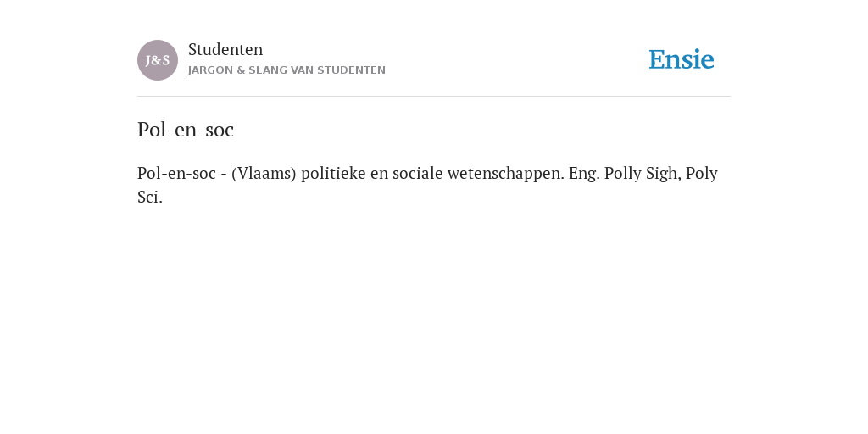Click the word Sci. ending the definition
This screenshot has width=868, height=434.
[150, 197]
